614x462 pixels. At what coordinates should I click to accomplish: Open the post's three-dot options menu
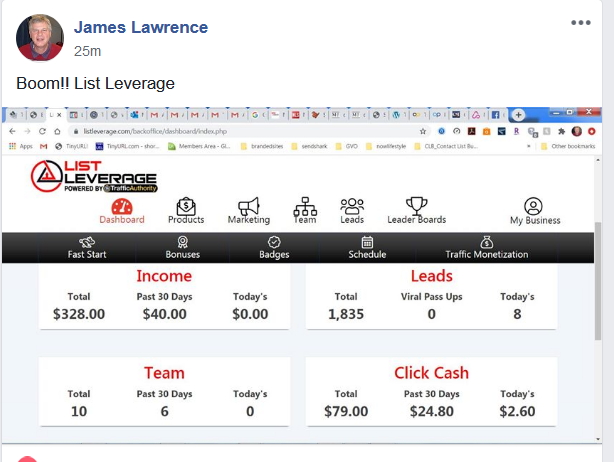tap(581, 23)
